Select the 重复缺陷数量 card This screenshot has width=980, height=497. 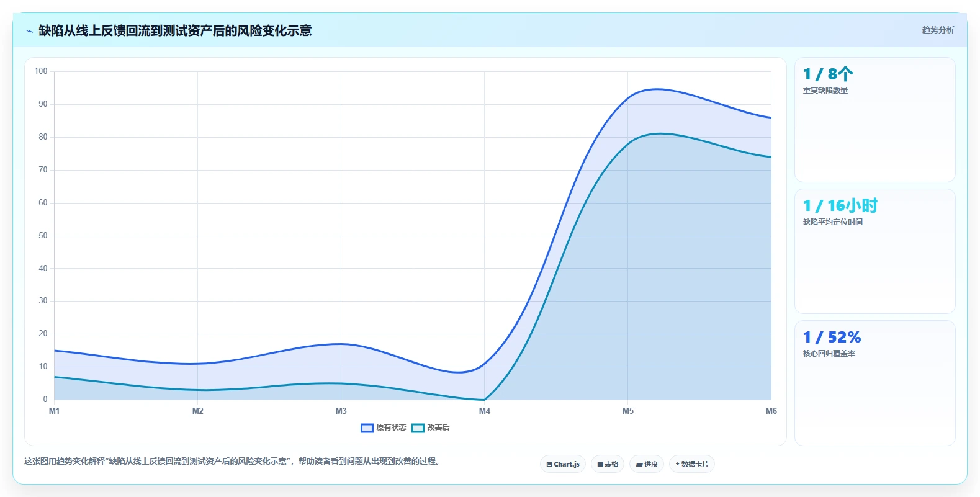(875, 120)
